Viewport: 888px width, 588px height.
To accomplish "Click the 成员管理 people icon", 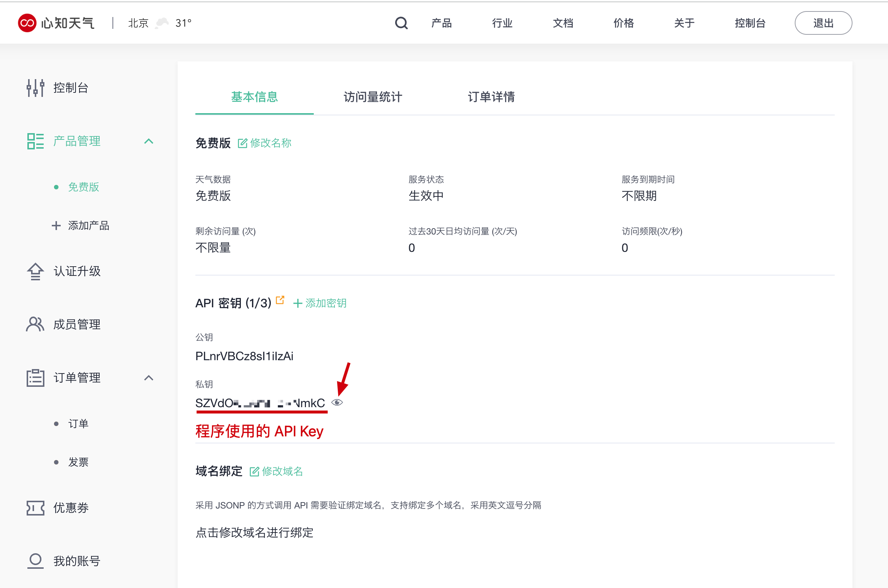I will click(35, 324).
